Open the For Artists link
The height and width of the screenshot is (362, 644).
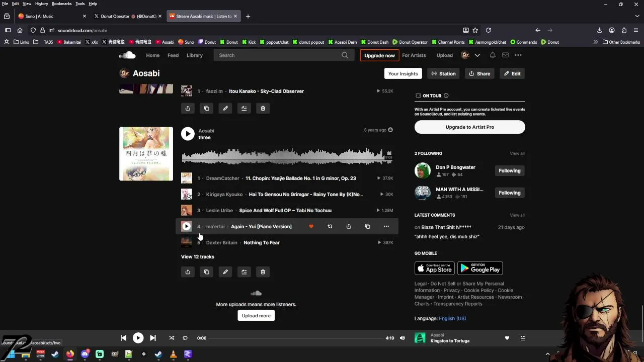(414, 55)
